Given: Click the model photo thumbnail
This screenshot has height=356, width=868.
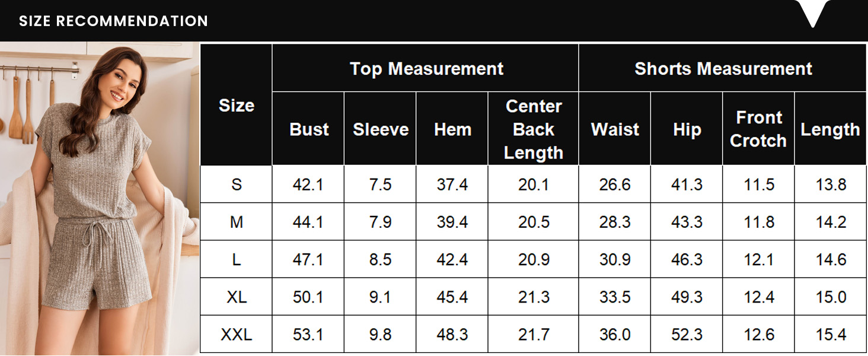Looking at the screenshot, I should tap(100, 198).
